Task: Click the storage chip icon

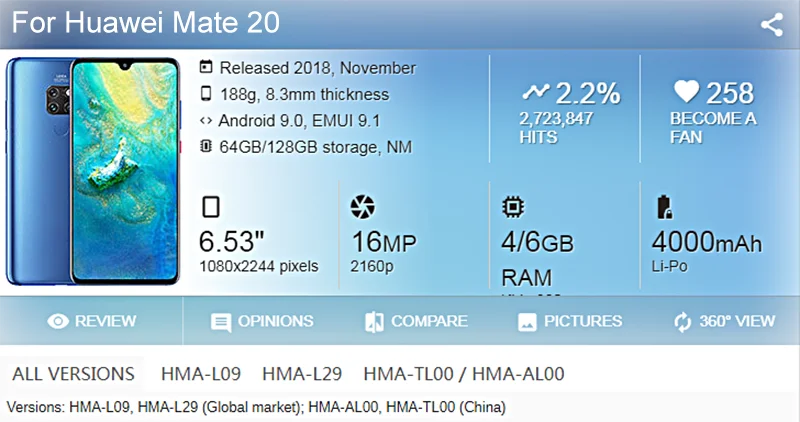Action: coord(206,146)
